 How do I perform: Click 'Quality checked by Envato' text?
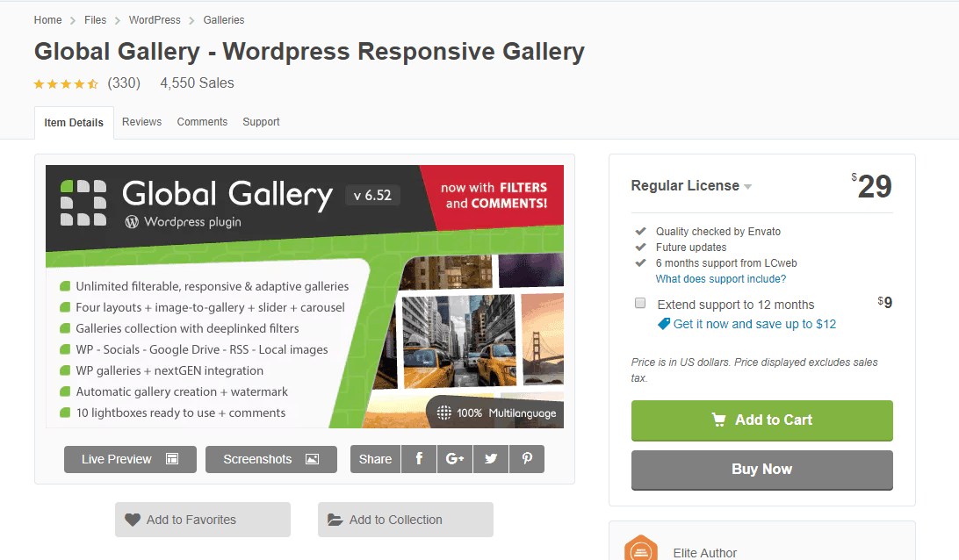[718, 231]
